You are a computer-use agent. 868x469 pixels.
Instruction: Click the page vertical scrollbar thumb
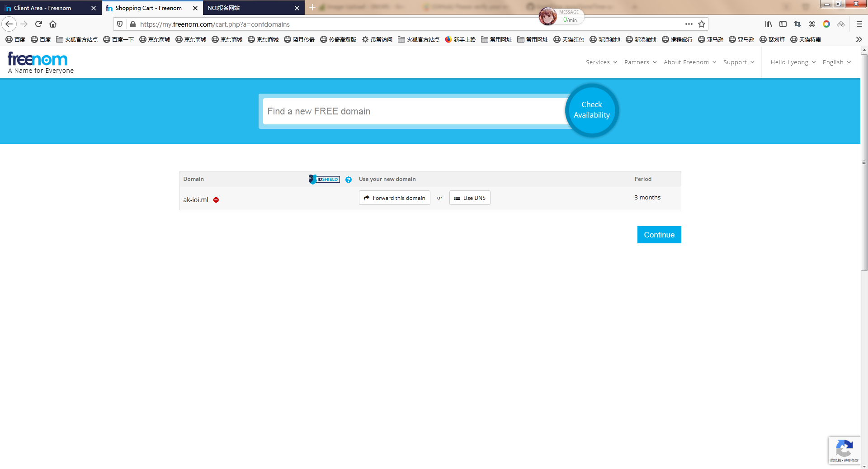864,163
